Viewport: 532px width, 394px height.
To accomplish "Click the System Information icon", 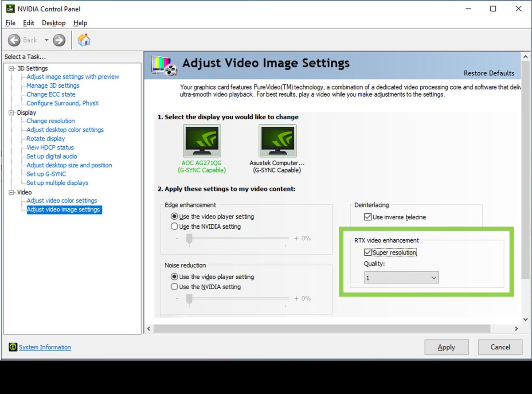I will tap(13, 347).
